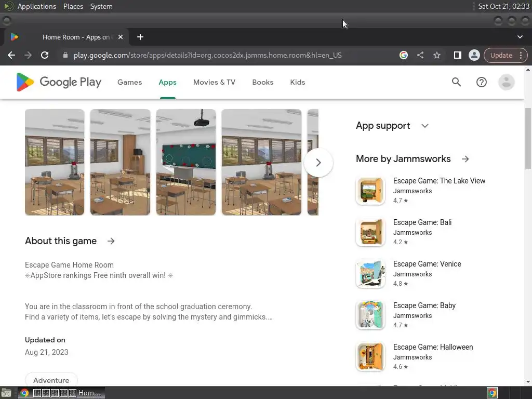Open the Chrome profile icon

474,55
